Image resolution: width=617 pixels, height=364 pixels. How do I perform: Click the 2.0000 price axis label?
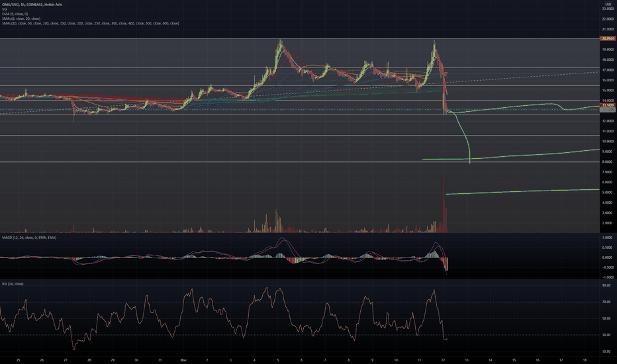pos(608,223)
